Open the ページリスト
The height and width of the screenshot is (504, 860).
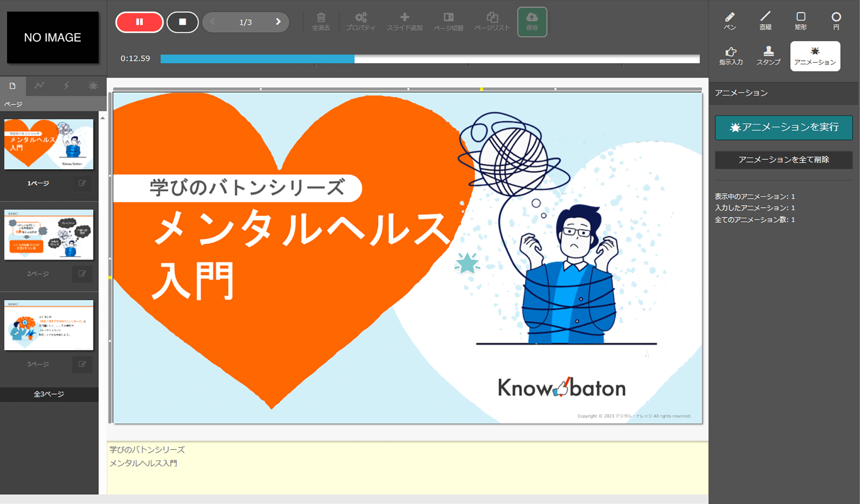point(492,22)
